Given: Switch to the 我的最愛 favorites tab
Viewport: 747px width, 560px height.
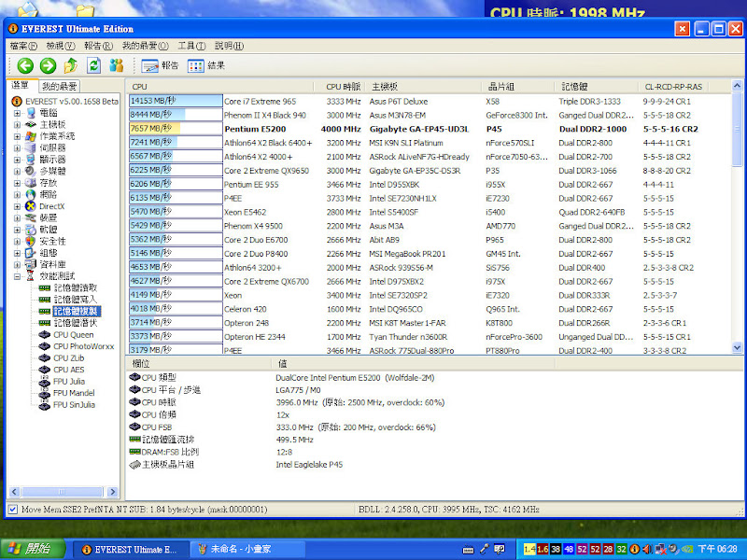Looking at the screenshot, I should click(x=60, y=86).
